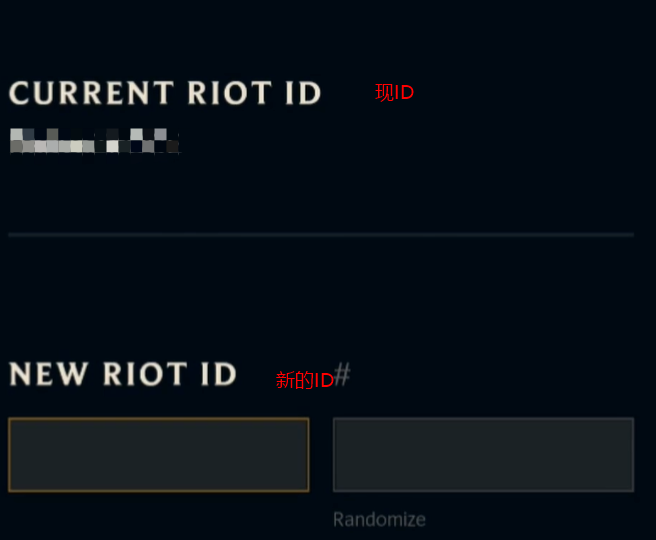Click ID at the end of CURRENT RIOT ID
The width and height of the screenshot is (656, 540).
point(303,93)
